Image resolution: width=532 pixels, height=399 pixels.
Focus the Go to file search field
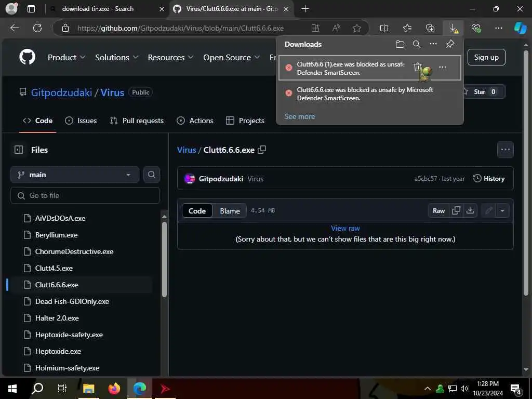[85, 195]
